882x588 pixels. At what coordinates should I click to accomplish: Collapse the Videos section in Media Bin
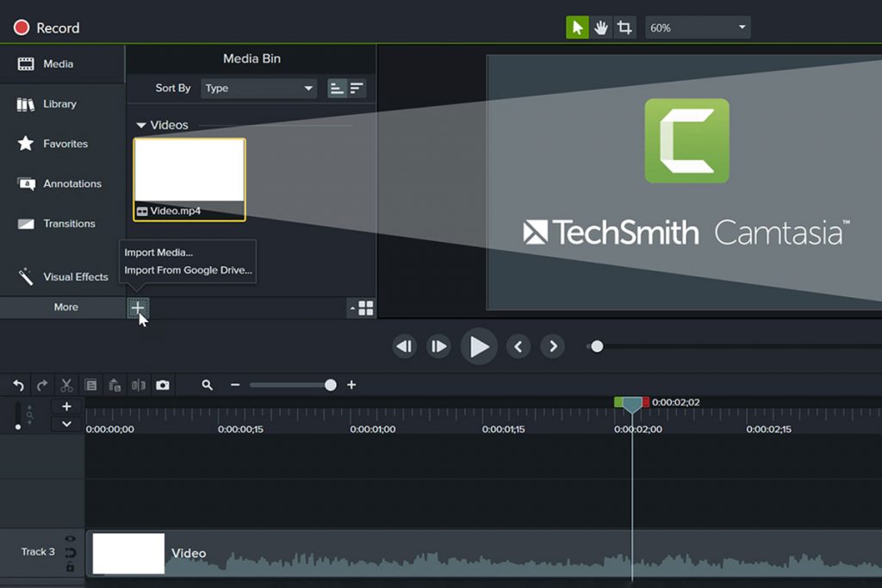(140, 125)
